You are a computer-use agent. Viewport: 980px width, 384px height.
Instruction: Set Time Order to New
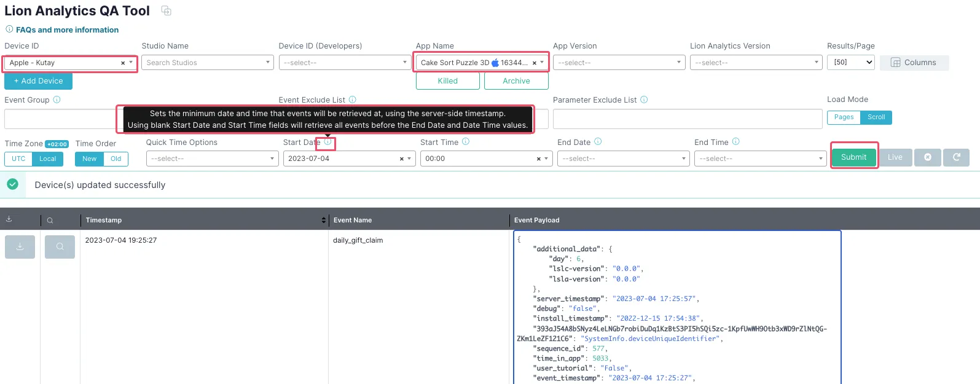tap(89, 159)
